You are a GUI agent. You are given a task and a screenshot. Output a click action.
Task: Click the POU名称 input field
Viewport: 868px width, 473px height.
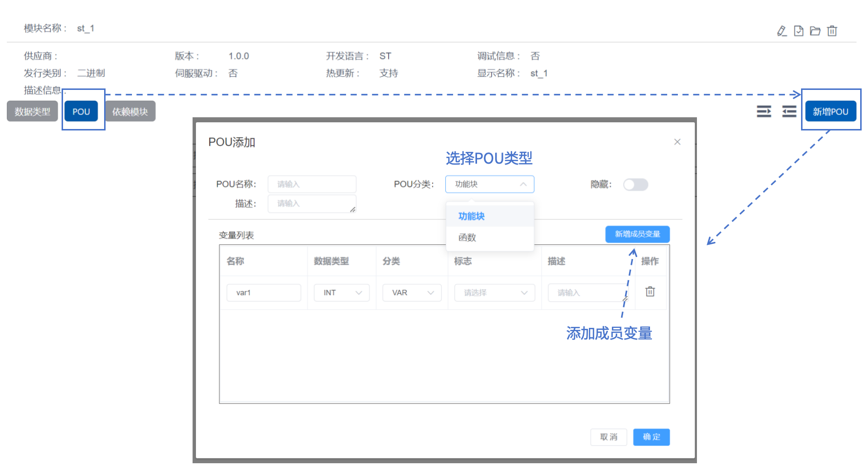tap(312, 184)
